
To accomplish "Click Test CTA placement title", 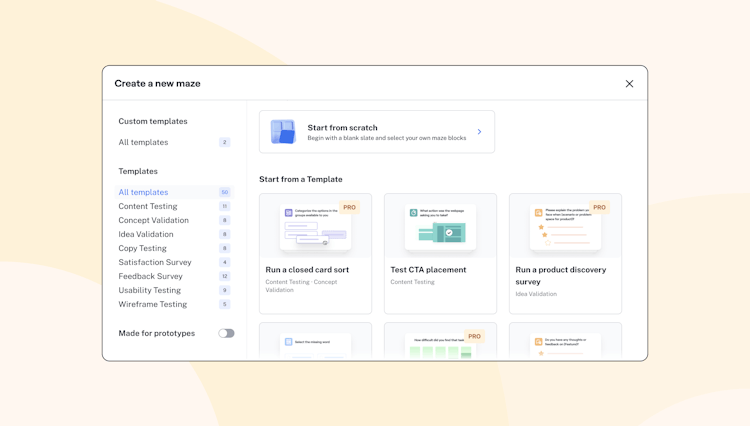I will pos(428,270).
